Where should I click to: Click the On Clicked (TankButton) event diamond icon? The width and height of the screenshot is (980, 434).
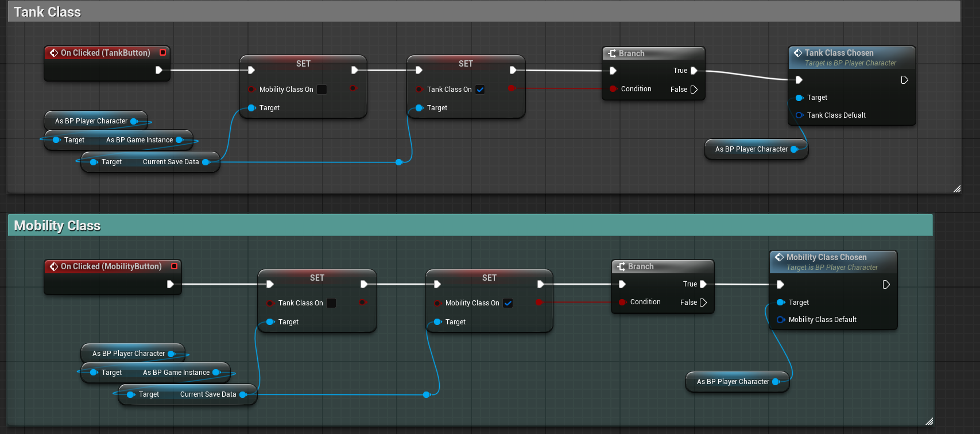(54, 53)
